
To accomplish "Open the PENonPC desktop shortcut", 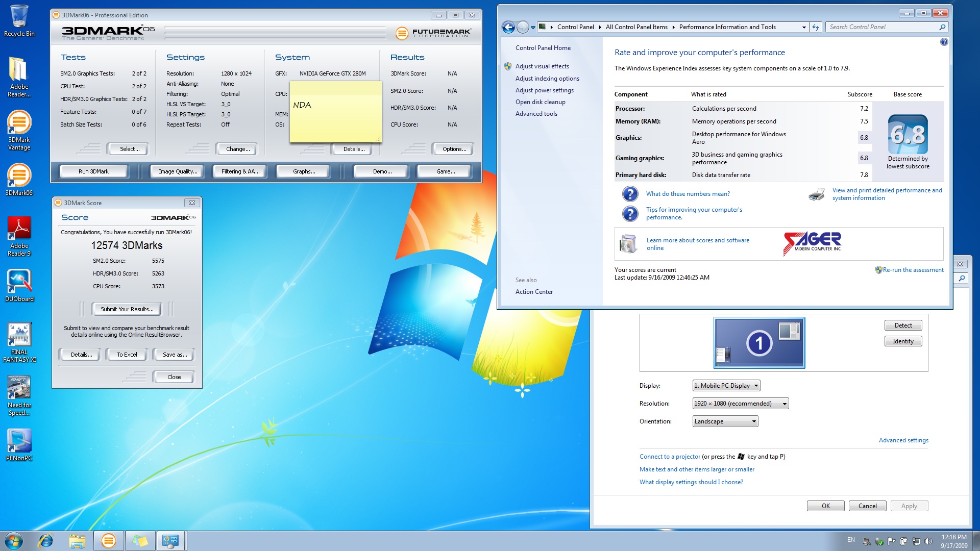I will (x=19, y=445).
